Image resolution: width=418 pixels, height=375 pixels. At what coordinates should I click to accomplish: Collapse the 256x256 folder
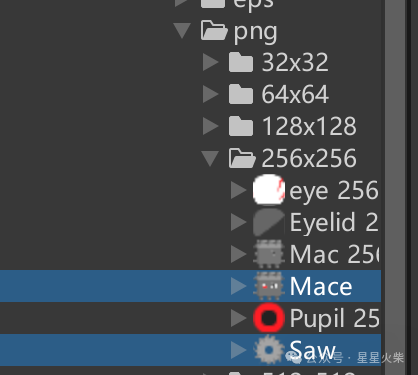point(210,158)
